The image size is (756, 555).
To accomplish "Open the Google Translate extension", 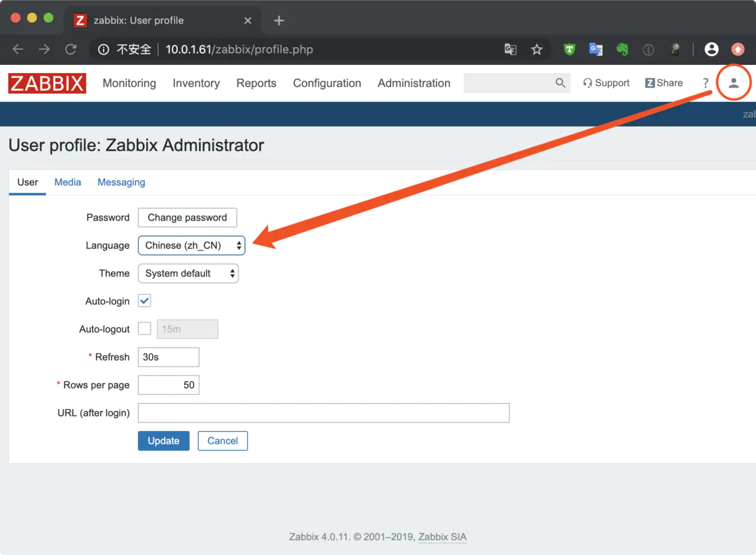I will [x=595, y=49].
